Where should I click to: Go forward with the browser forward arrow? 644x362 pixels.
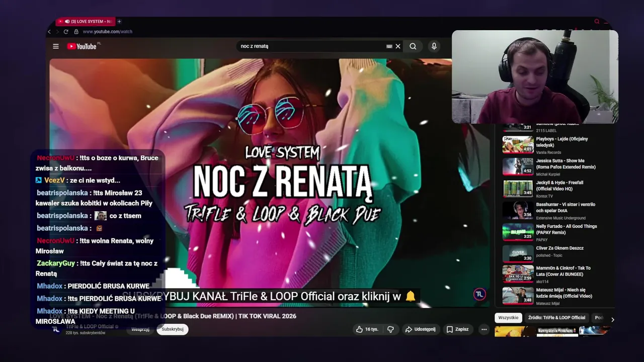point(57,32)
